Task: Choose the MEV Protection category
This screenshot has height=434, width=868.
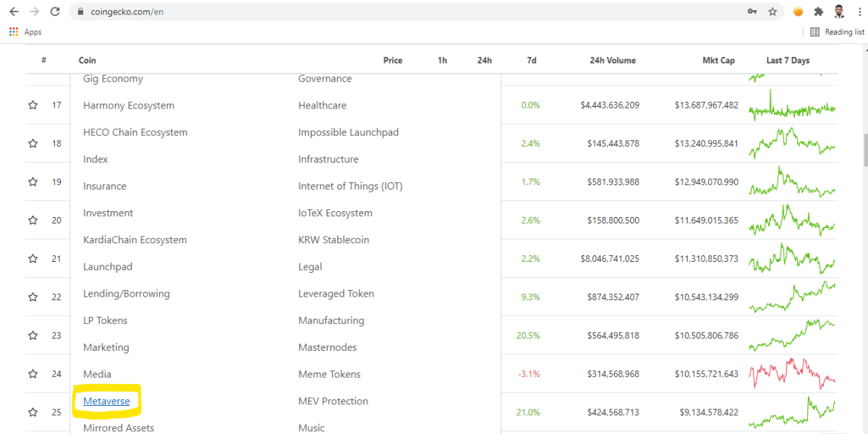Action: [x=333, y=401]
